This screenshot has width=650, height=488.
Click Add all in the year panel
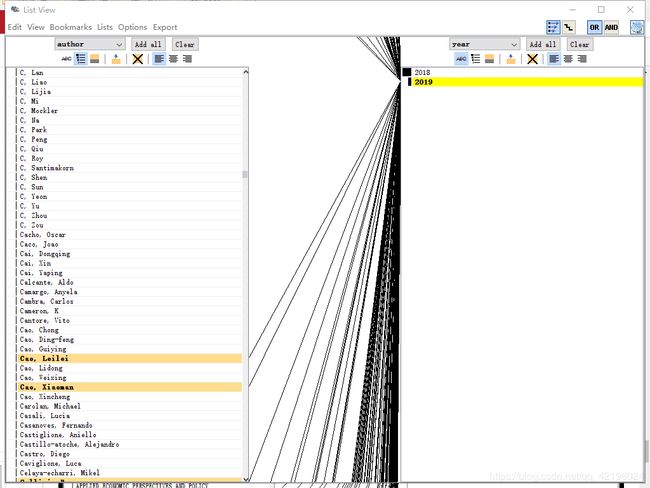[x=543, y=44]
